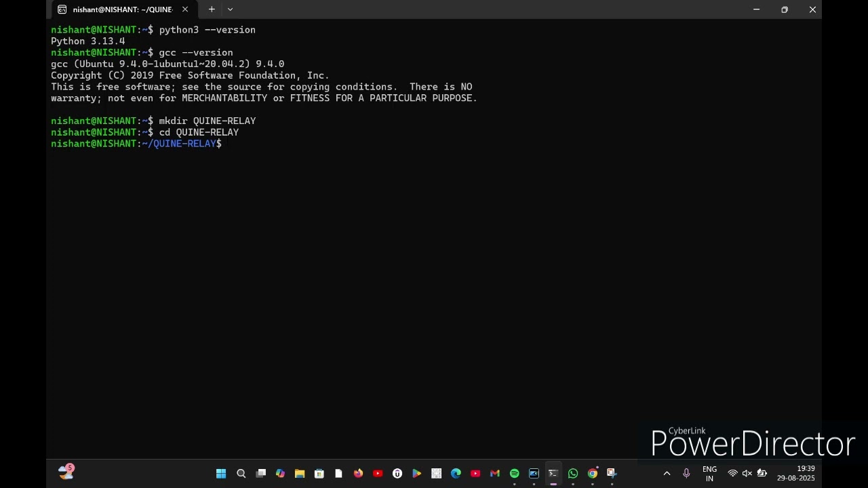Click the terminal icon in the tab
The height and width of the screenshot is (488, 868).
click(x=62, y=9)
